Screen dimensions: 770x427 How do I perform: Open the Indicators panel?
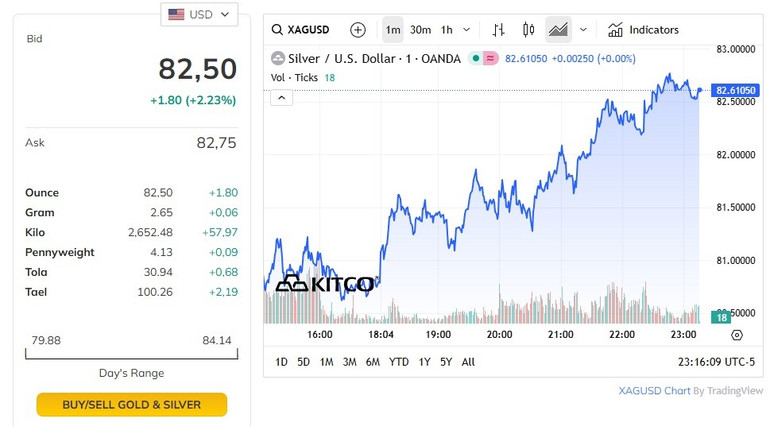point(643,30)
